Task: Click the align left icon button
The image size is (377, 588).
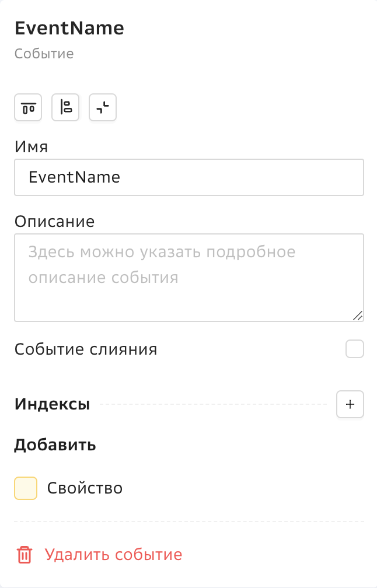Action: click(x=65, y=107)
